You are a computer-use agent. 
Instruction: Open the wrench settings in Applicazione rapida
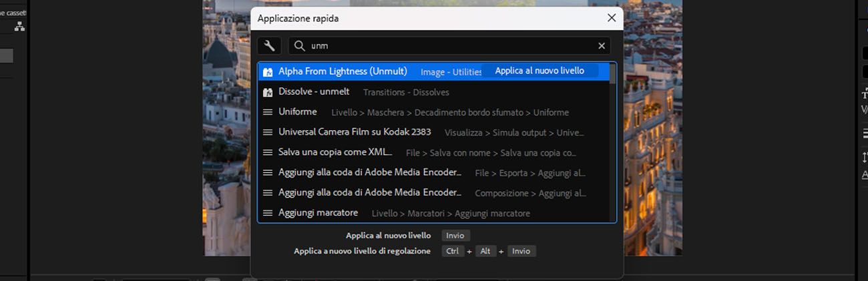coord(269,45)
